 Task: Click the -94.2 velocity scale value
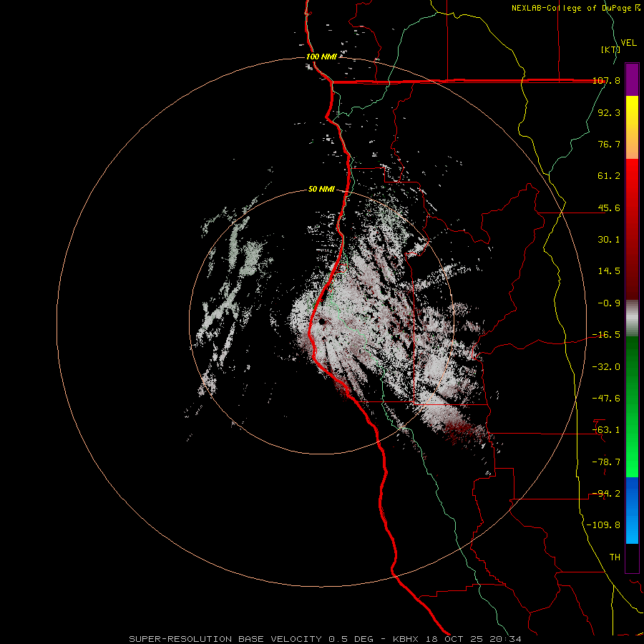point(606,494)
